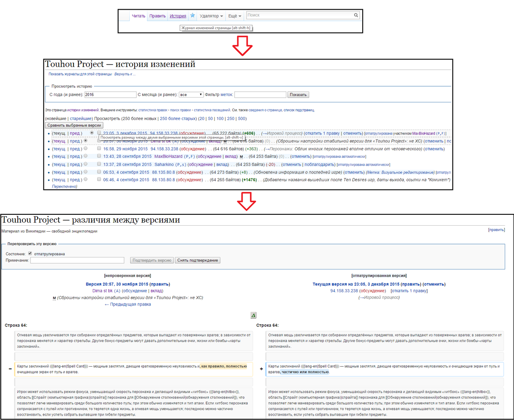This screenshot has height=420, width=514.
Task: Click 250 более старых link
Action: (178, 118)
